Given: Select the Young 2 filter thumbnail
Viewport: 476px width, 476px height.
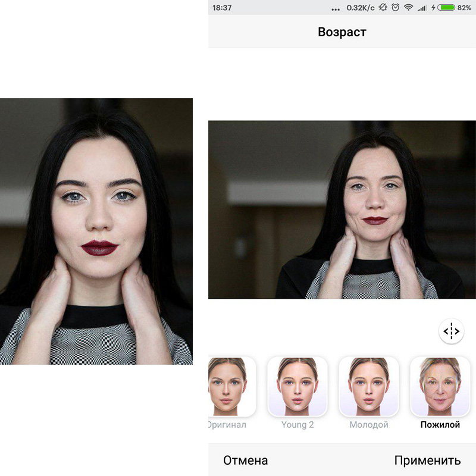Looking at the screenshot, I should [x=297, y=386].
